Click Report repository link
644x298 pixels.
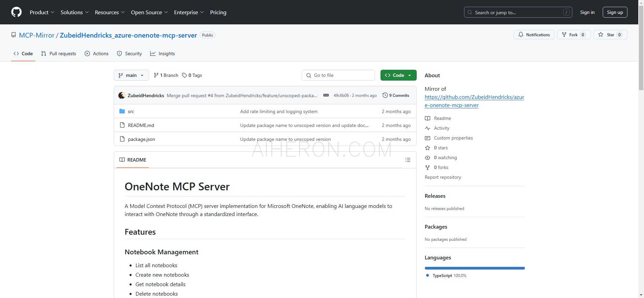click(443, 177)
